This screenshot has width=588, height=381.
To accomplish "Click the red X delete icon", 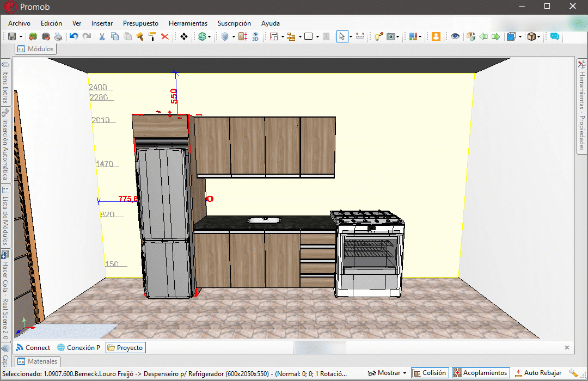I will pyautogui.click(x=164, y=36).
